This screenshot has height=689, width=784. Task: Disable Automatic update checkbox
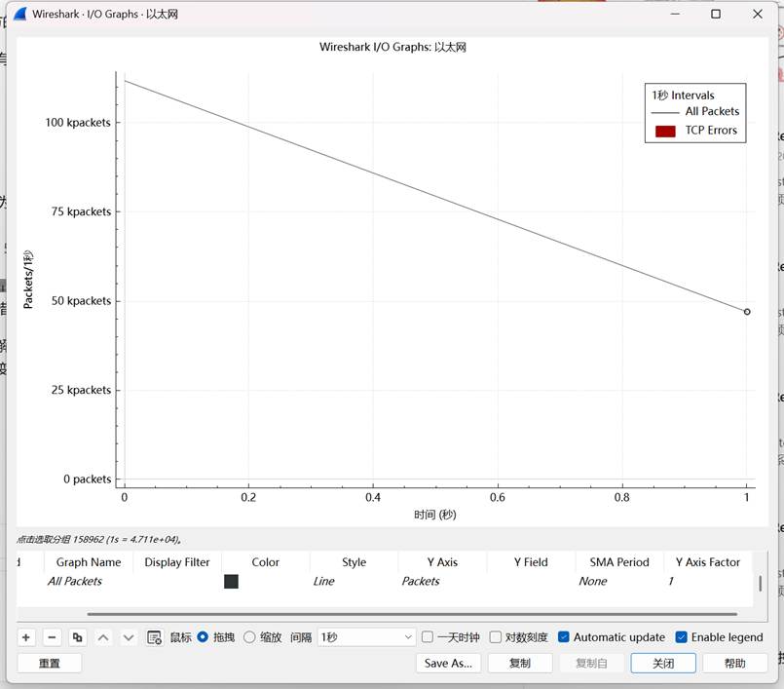click(x=564, y=637)
